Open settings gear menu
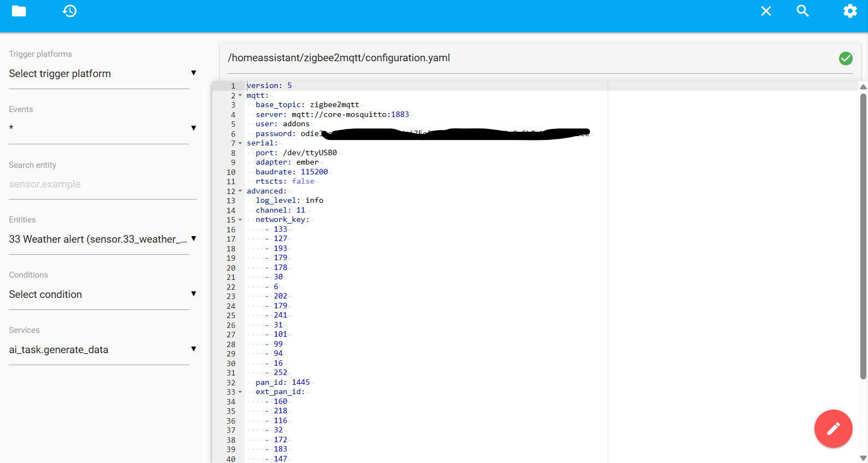 [850, 11]
